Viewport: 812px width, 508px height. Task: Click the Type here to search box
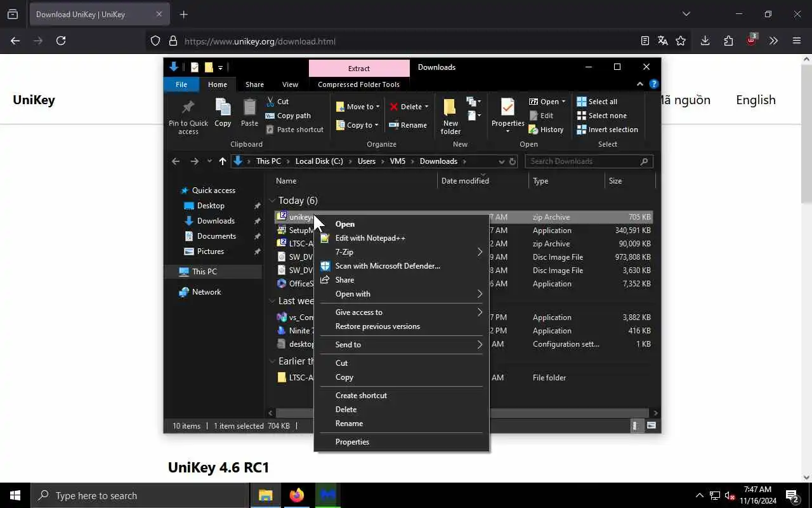(140, 495)
